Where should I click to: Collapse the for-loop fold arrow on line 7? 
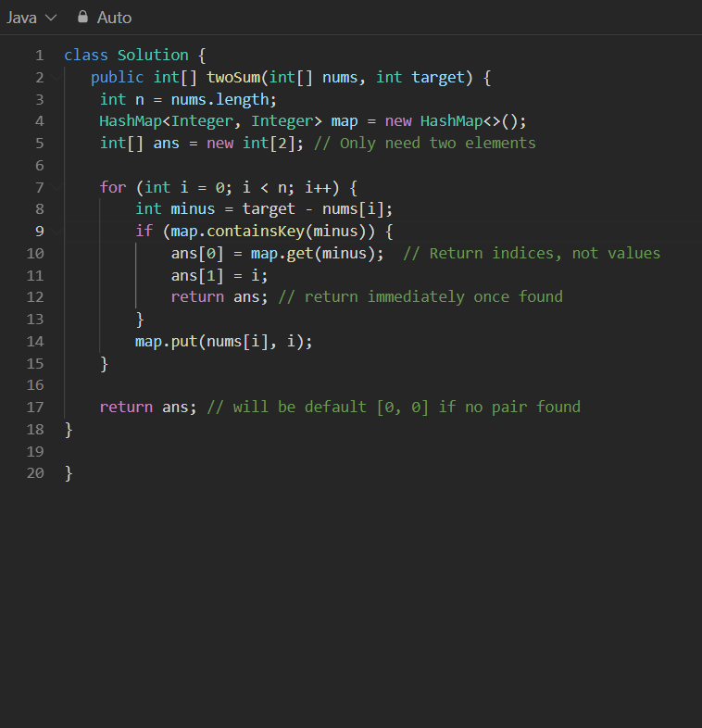pos(56,187)
